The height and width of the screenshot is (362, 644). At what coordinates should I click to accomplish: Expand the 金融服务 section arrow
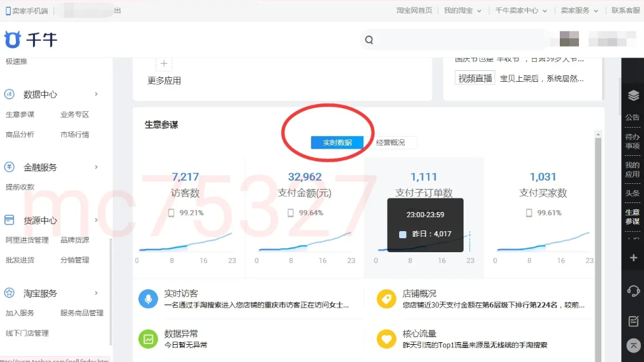coord(96,167)
